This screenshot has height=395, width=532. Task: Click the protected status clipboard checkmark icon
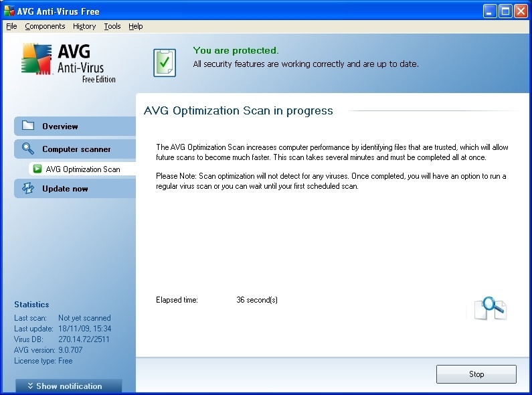click(x=165, y=63)
